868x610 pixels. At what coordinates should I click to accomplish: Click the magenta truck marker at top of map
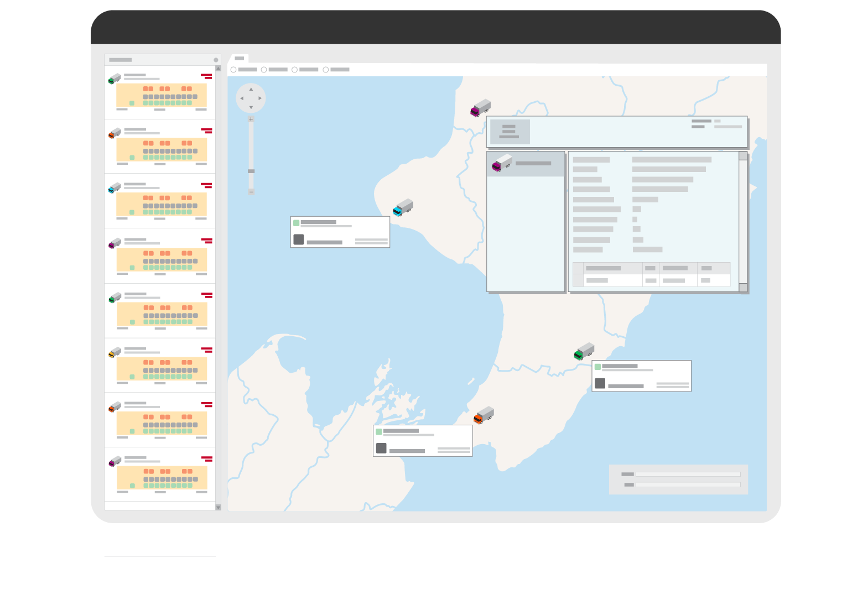click(480, 108)
